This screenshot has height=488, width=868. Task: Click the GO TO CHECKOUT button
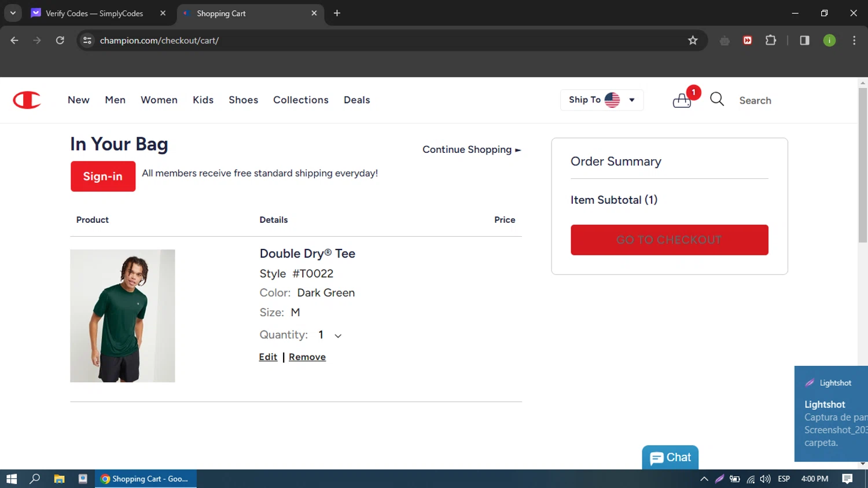pyautogui.click(x=670, y=240)
